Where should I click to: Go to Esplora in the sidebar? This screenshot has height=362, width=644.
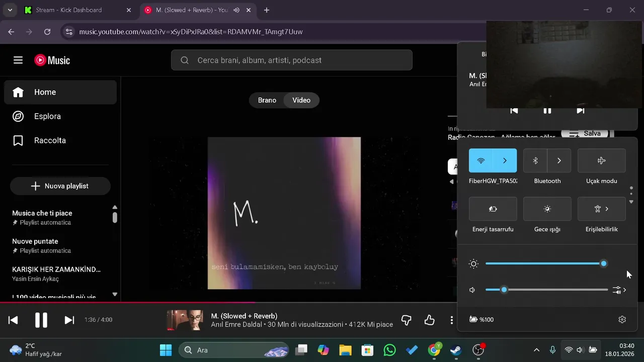pyautogui.click(x=60, y=116)
